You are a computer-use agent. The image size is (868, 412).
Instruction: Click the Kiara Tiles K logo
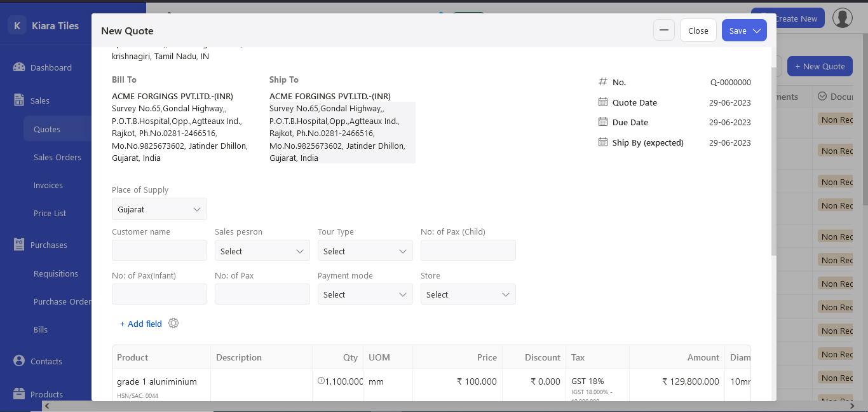point(17,25)
